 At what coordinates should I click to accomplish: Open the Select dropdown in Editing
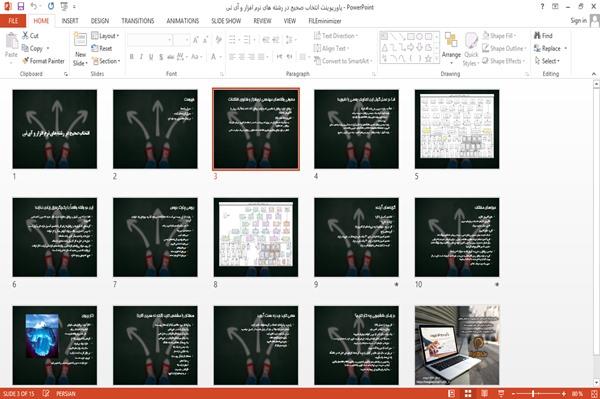547,61
